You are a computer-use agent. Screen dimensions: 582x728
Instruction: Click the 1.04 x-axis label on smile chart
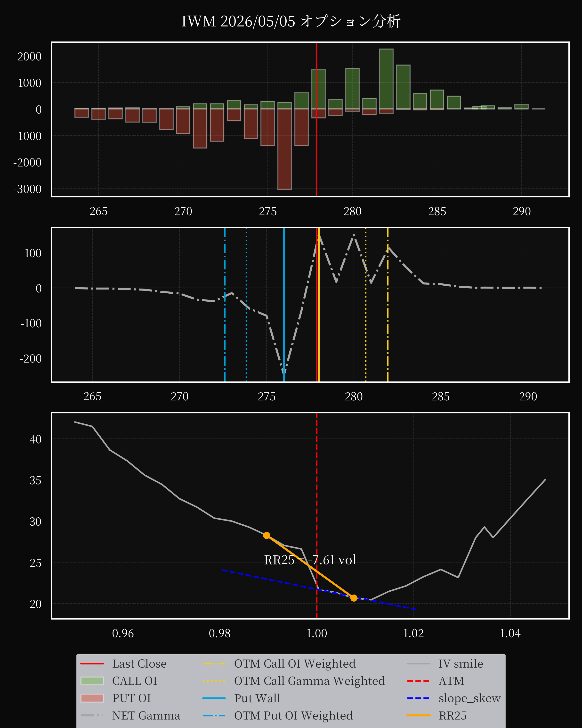pyautogui.click(x=510, y=633)
